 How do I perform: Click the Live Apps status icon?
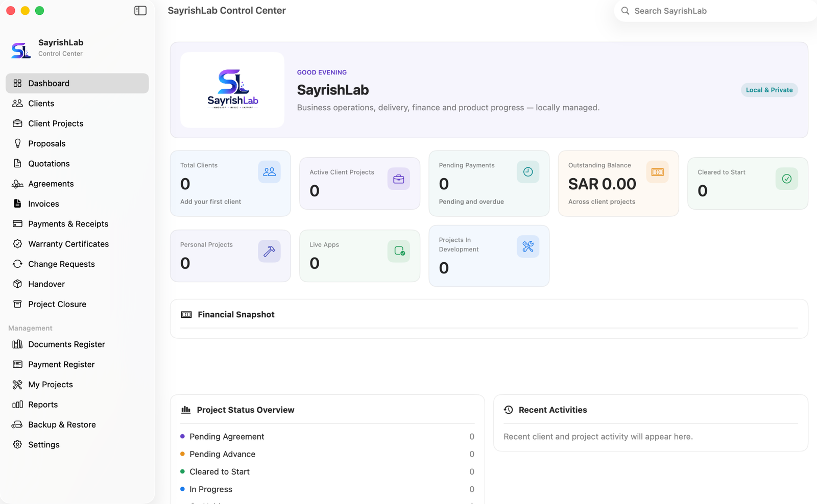coord(399,251)
